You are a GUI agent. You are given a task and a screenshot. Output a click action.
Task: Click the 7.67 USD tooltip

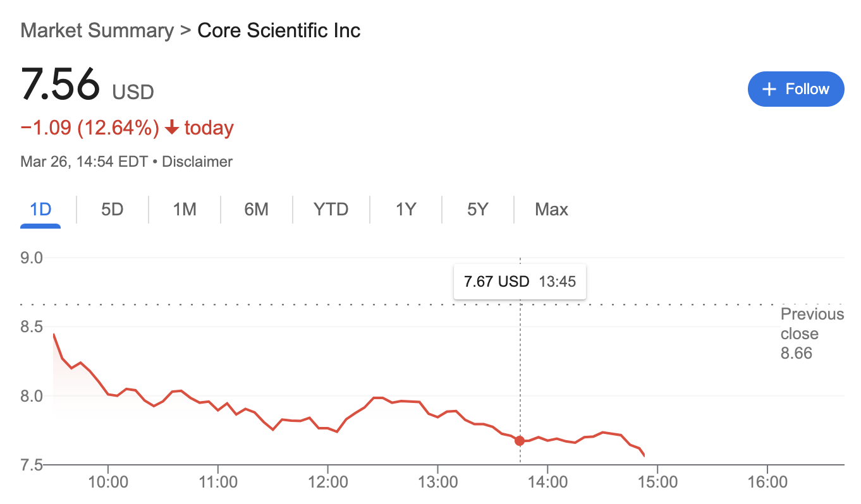496,281
